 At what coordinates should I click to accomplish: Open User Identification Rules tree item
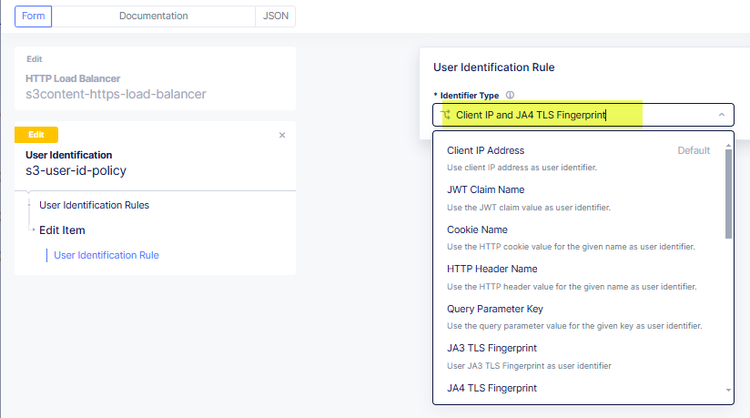coord(94,205)
